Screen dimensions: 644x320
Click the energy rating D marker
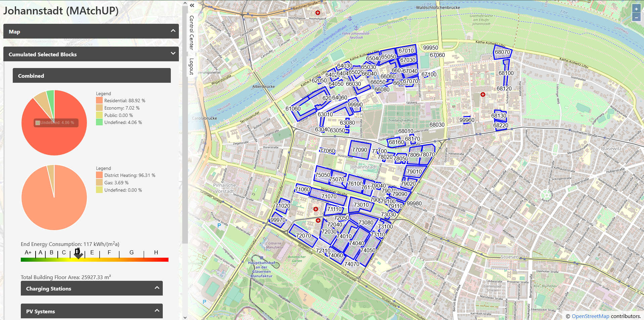(x=78, y=254)
